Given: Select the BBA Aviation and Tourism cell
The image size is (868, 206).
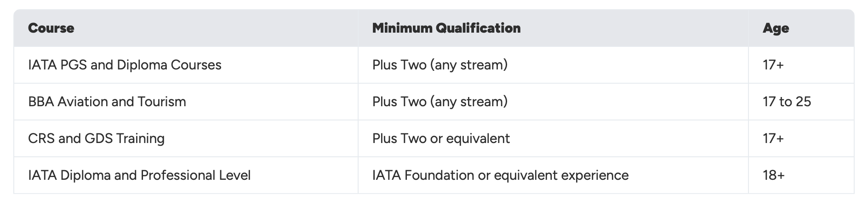Looking at the screenshot, I should [x=107, y=102].
